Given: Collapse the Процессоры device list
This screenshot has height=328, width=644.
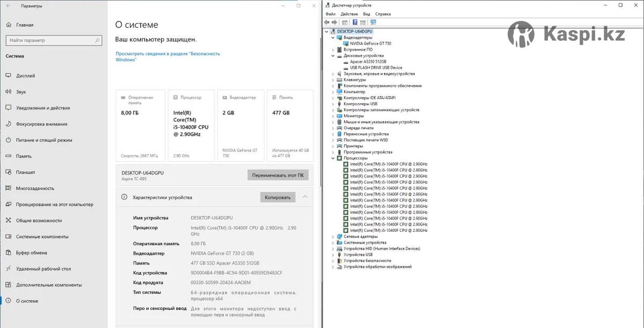Looking at the screenshot, I should pos(333,158).
